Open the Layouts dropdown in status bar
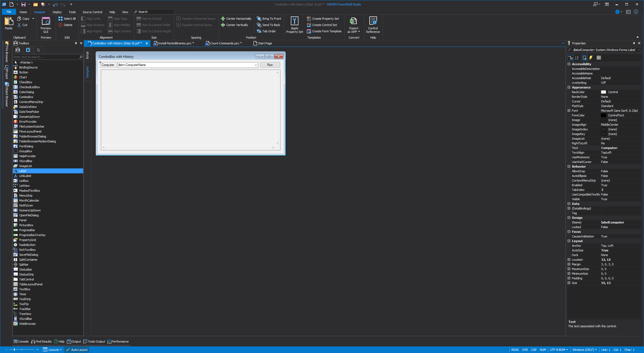644x353 pixels. [x=53, y=349]
